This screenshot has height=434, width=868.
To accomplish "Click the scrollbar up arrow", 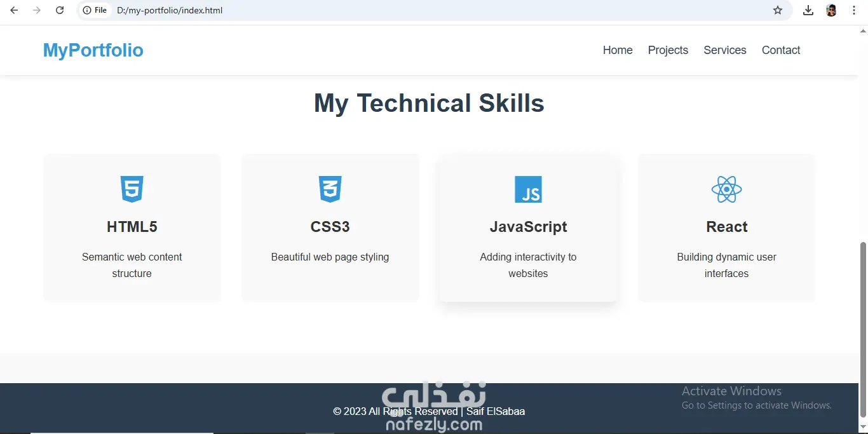I will point(863,31).
